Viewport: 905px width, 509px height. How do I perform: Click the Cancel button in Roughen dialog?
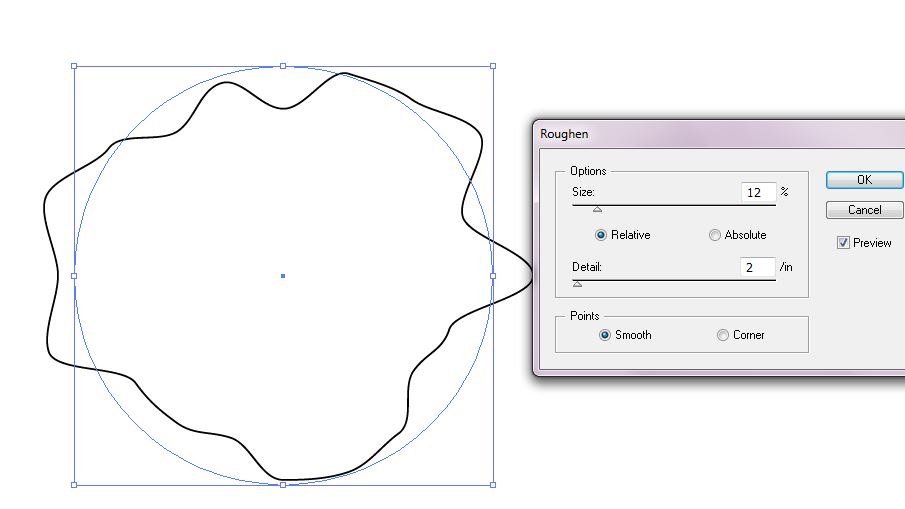(864, 210)
